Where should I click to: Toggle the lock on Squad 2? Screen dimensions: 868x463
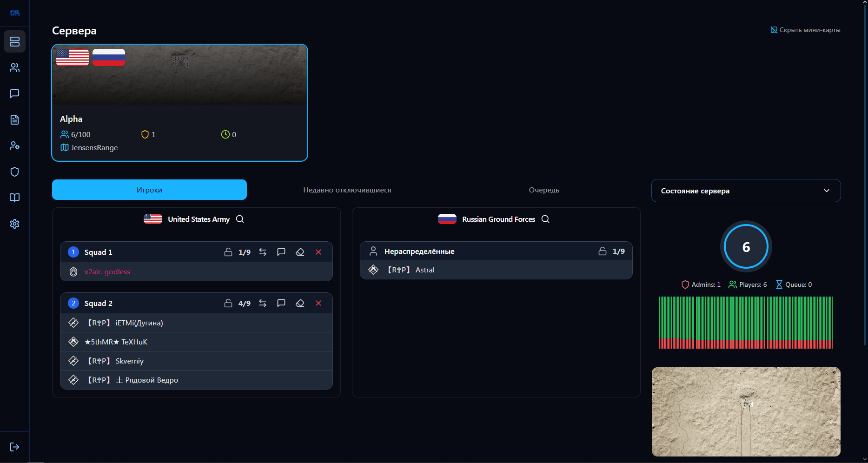tap(228, 303)
